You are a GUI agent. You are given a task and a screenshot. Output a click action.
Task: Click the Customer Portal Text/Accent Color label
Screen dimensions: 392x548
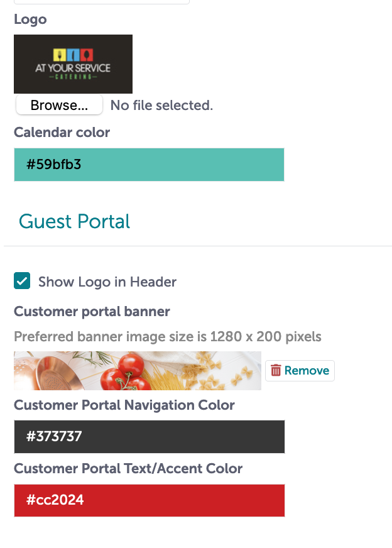point(128,469)
